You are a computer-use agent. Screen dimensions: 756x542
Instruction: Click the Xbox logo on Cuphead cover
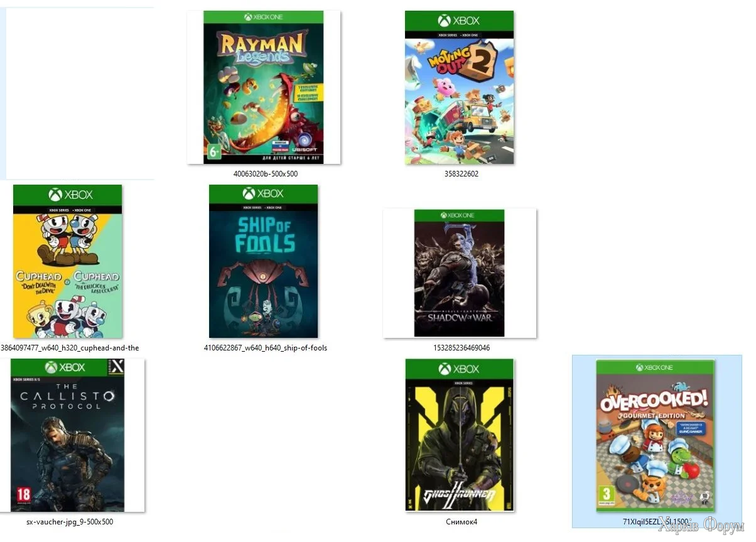[x=68, y=195]
